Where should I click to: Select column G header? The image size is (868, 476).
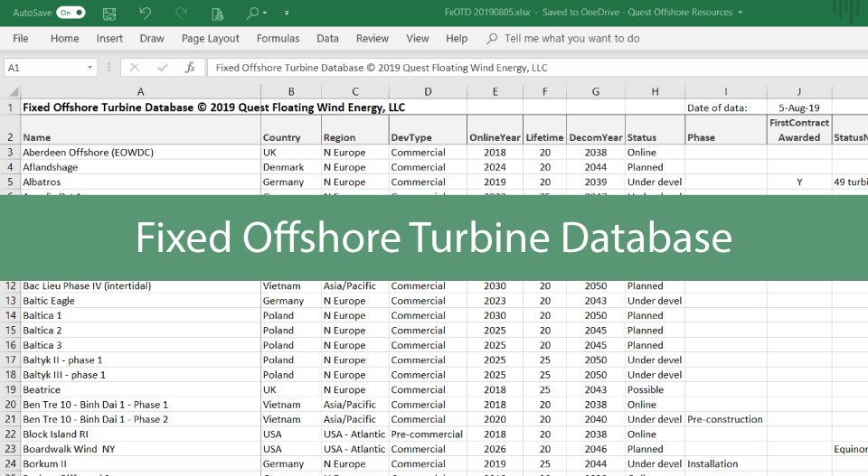(x=596, y=92)
